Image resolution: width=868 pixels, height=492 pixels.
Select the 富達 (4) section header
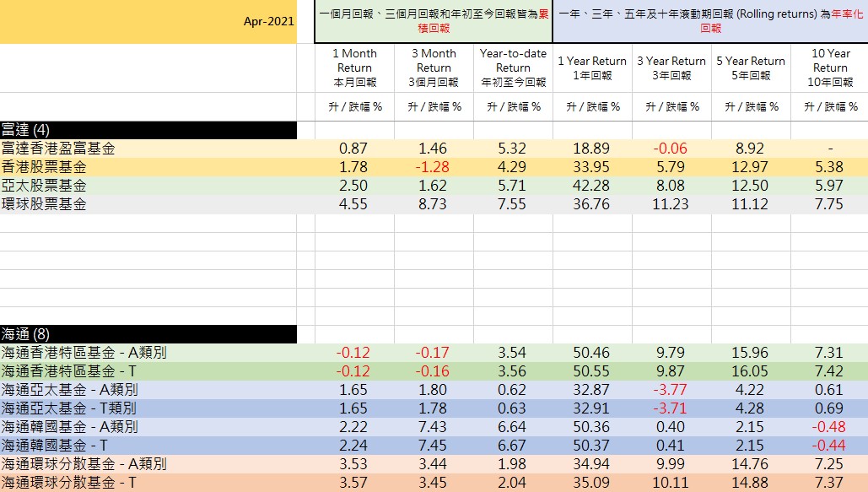pos(148,130)
